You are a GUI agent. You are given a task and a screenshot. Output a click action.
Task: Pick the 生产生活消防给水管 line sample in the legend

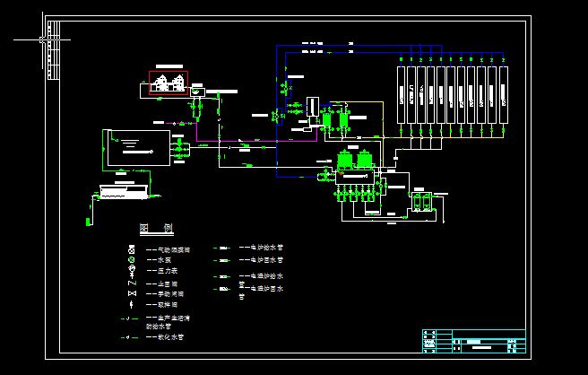pyautogui.click(x=129, y=318)
